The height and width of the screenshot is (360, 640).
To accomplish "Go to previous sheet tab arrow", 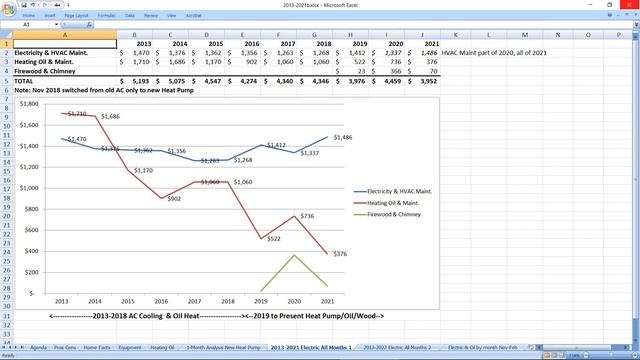I will [9, 347].
